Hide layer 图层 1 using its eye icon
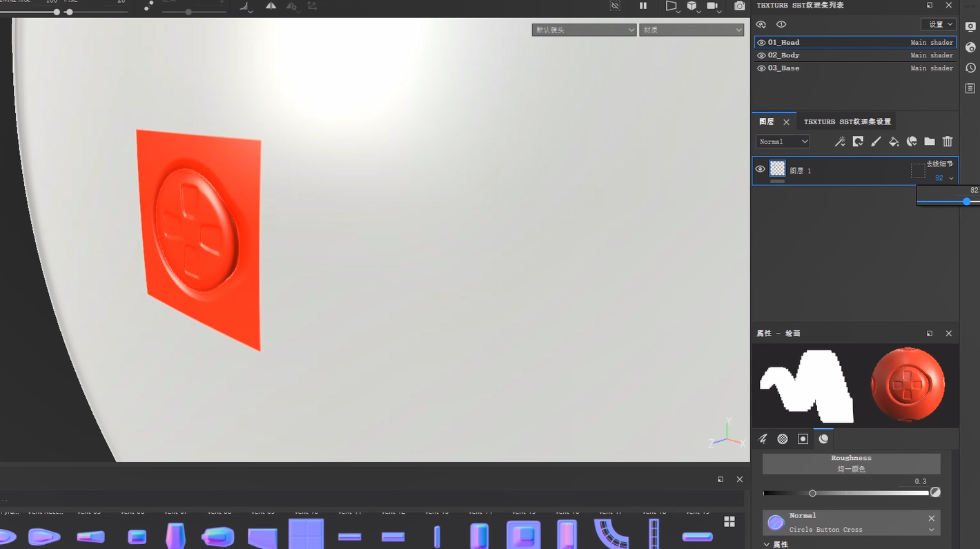The image size is (980, 549). (761, 169)
